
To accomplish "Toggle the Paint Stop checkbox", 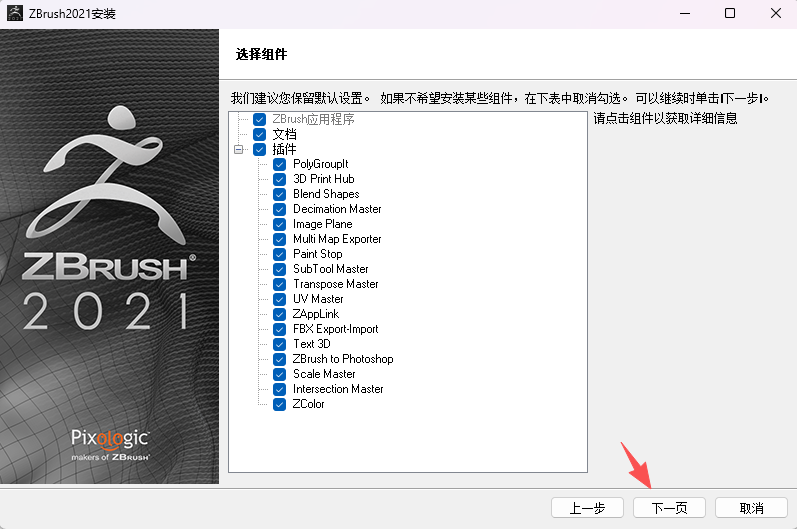I will [x=280, y=254].
